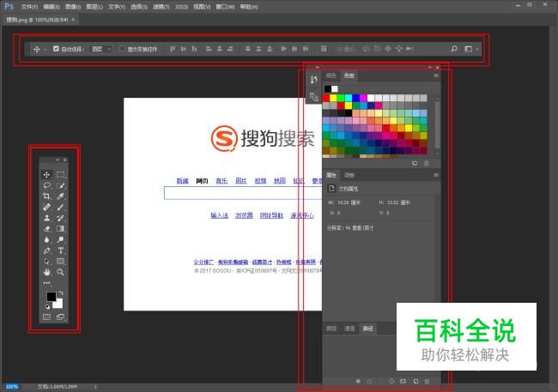Select the Eyedropper tool
This screenshot has width=558, height=392.
[60, 196]
